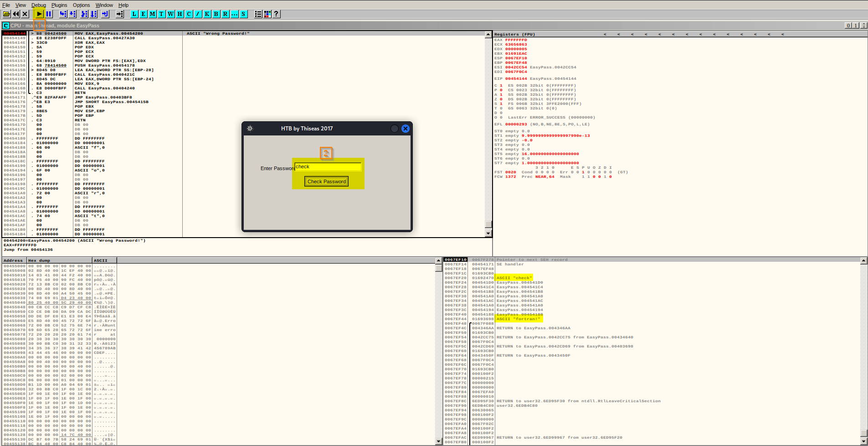Open the Handles window with the H icon
The image size is (868, 446).
[x=180, y=14]
